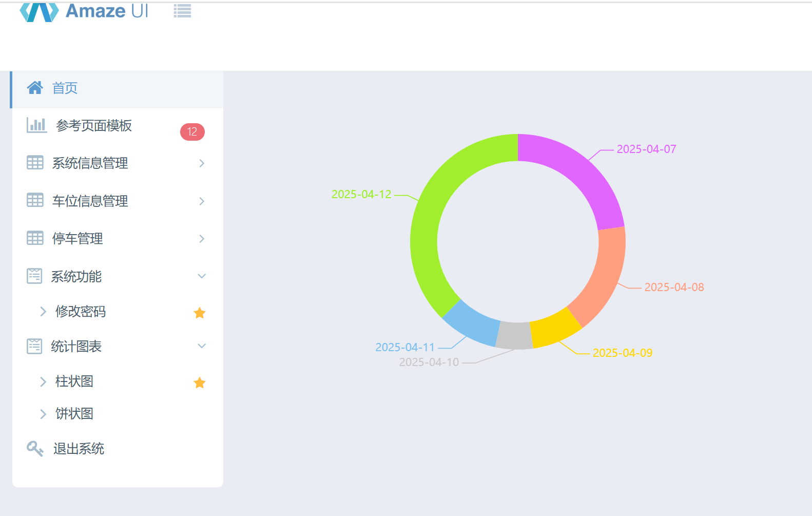Click the arrow icon before 柱状图
812x516 pixels.
43,381
